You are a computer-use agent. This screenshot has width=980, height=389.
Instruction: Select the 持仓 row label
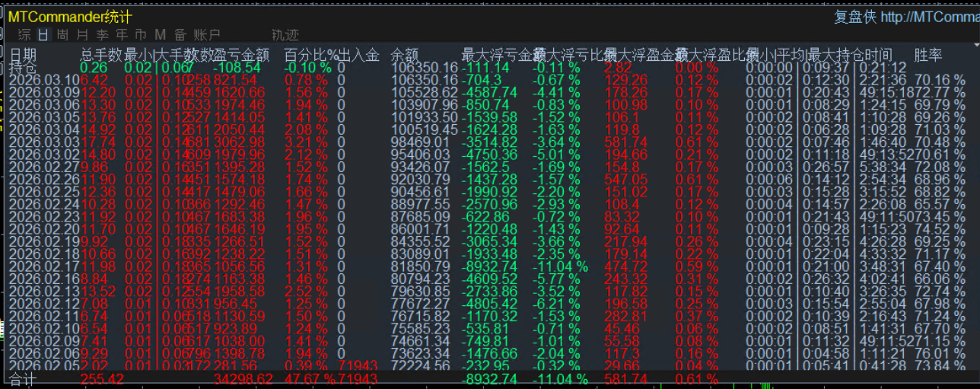point(23,67)
